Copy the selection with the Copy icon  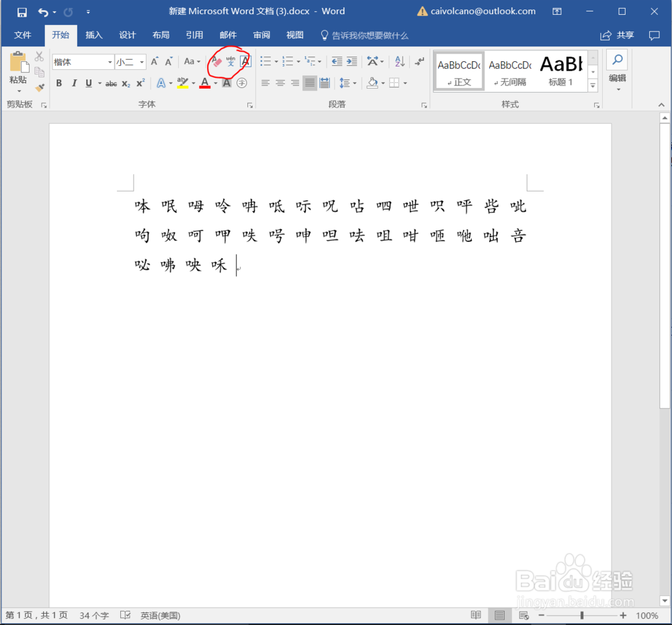[40, 72]
